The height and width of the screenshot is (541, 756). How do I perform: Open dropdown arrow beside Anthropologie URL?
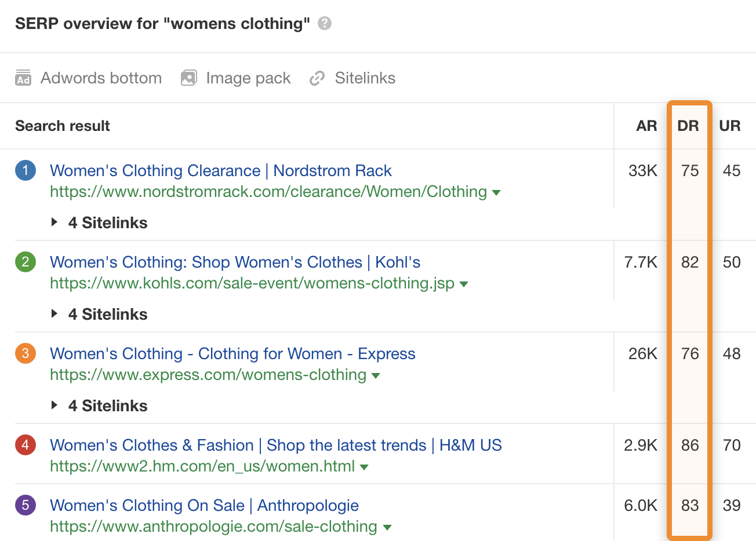tap(387, 527)
